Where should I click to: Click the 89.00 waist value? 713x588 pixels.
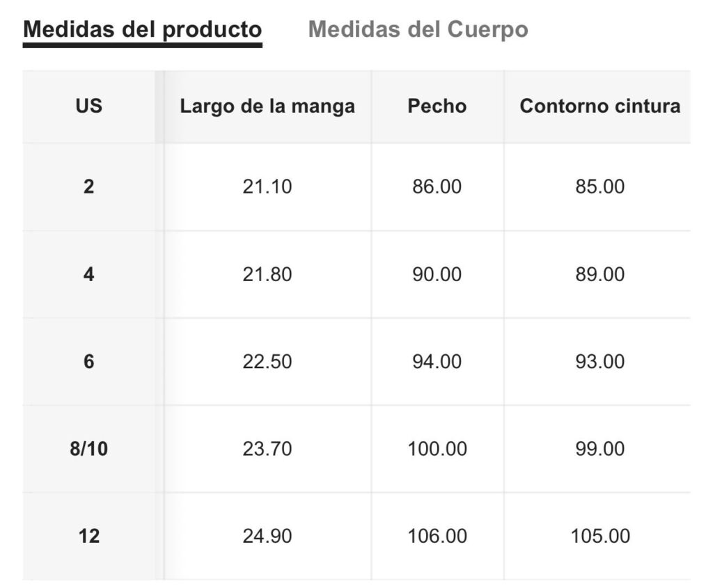click(600, 274)
